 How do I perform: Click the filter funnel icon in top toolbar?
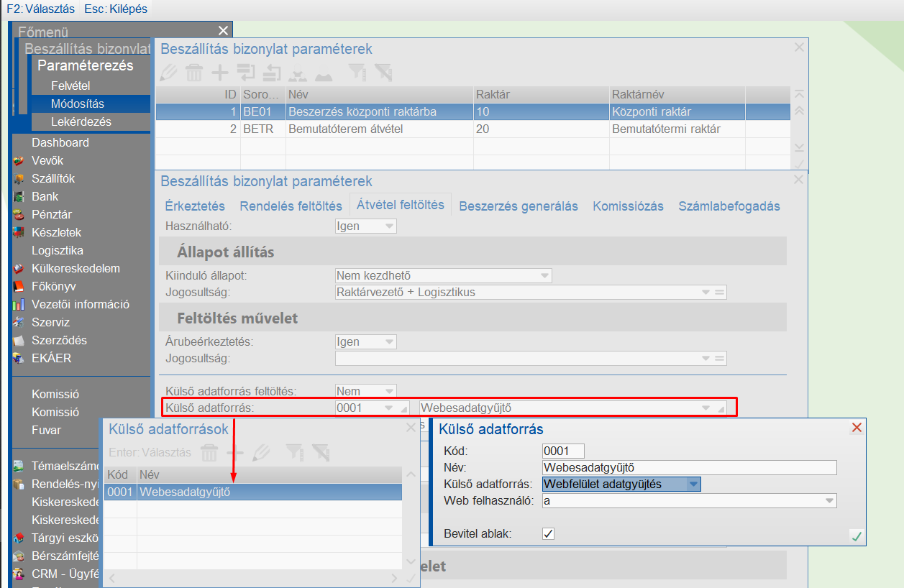357,72
